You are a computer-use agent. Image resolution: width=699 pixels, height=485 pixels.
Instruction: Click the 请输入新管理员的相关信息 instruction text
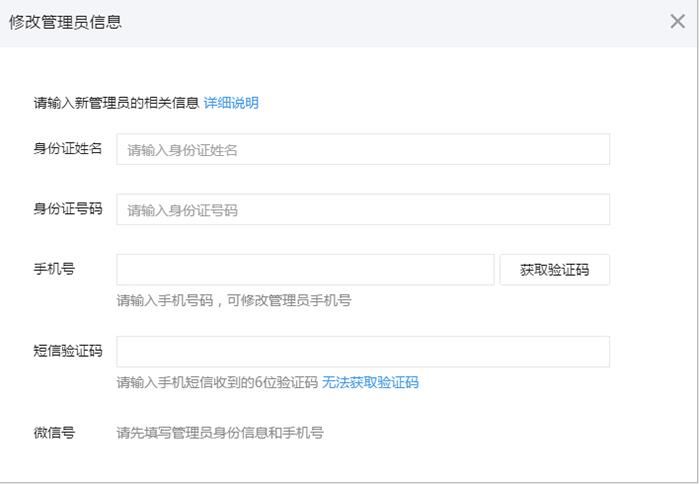point(116,103)
